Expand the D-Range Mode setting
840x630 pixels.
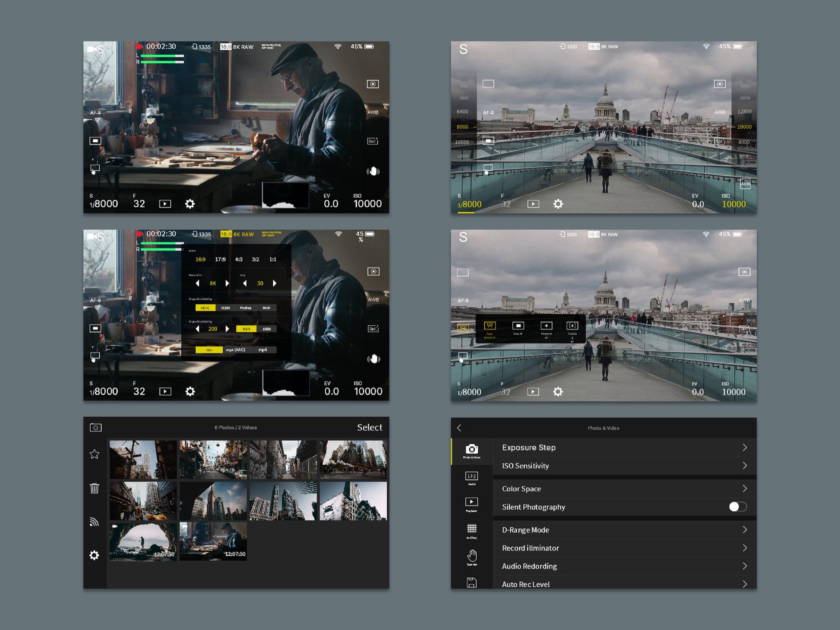625,530
